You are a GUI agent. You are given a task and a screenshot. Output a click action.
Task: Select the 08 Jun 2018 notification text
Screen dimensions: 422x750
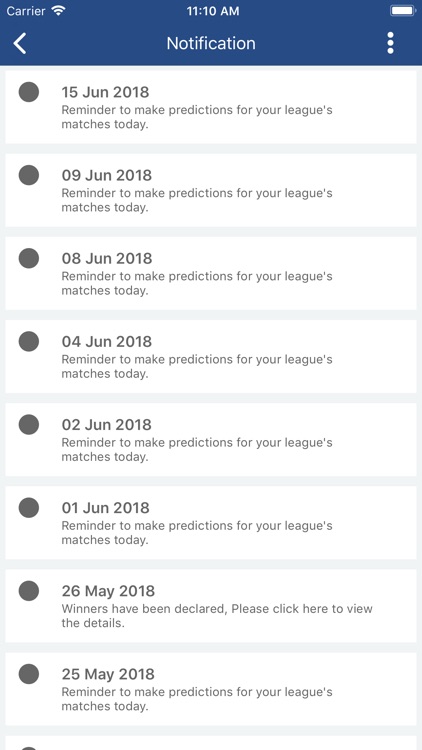(197, 284)
